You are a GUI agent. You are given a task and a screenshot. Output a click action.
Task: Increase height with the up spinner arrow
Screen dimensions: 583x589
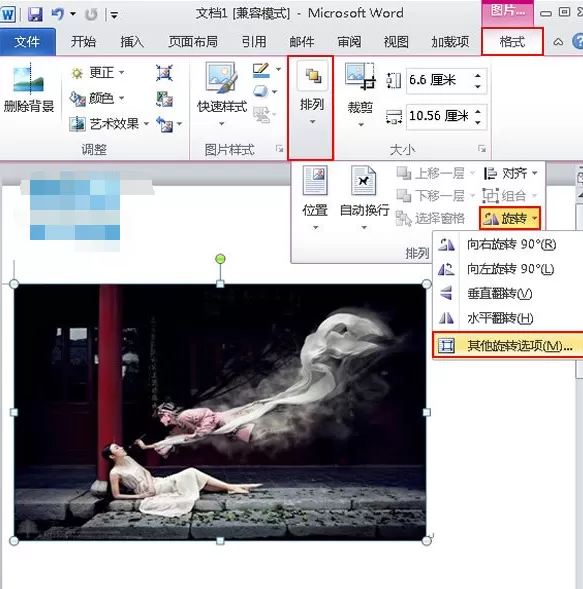[x=477, y=76]
